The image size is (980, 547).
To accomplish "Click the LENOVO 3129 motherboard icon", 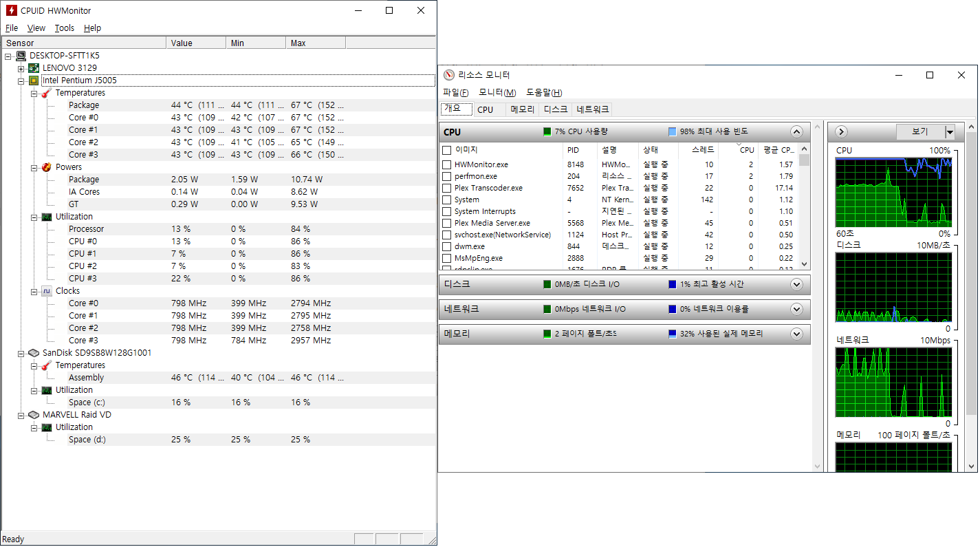I will [34, 67].
